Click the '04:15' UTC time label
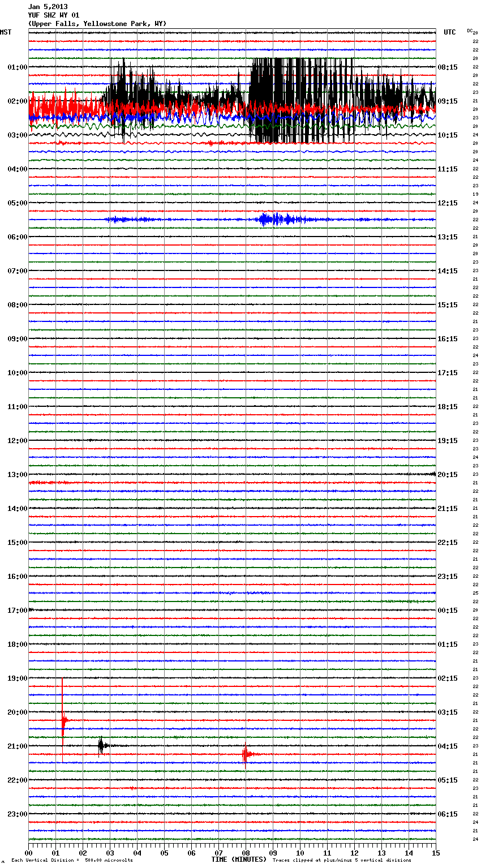This screenshot has width=481, height=868. coord(448,746)
